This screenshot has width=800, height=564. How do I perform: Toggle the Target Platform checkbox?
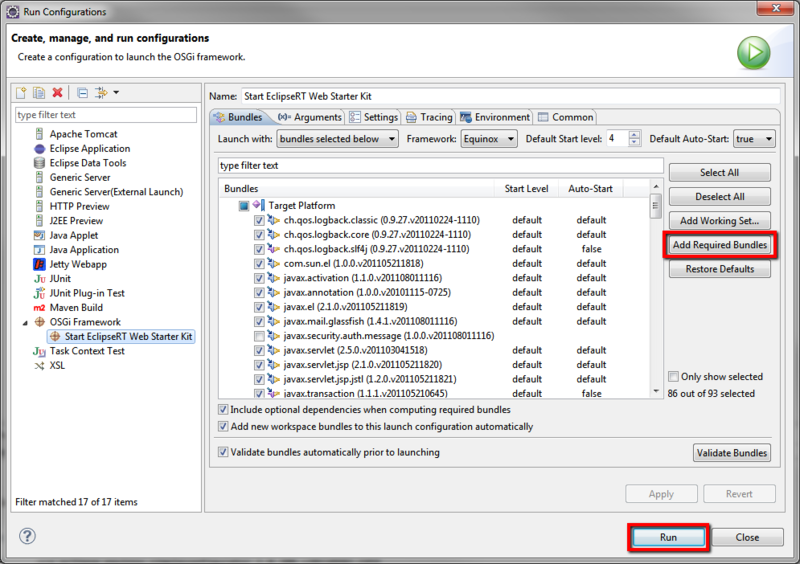244,206
